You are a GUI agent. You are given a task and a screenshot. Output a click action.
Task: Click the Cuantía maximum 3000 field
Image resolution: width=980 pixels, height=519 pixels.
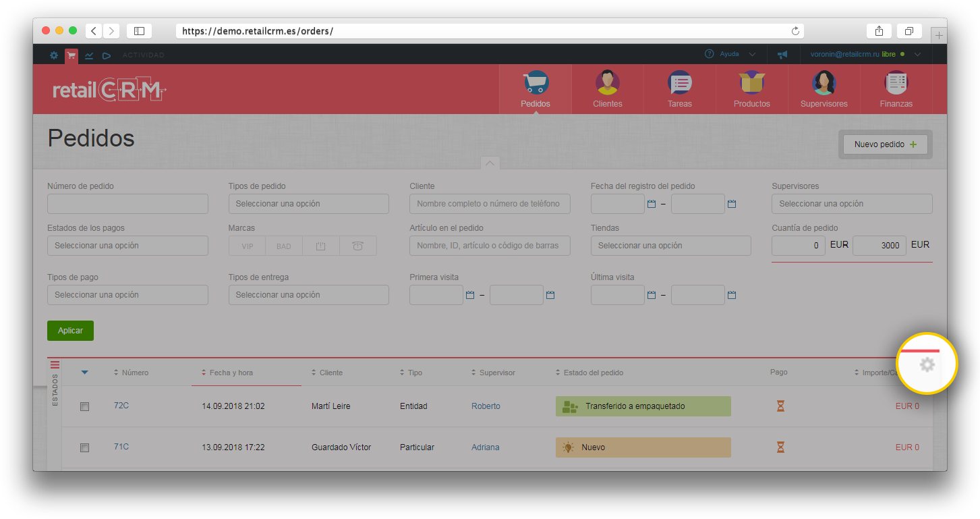pos(880,246)
